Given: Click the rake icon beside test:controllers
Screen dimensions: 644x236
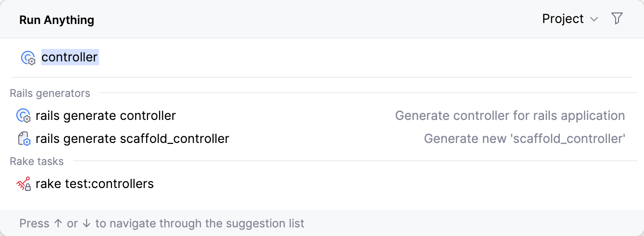Looking at the screenshot, I should (x=24, y=184).
